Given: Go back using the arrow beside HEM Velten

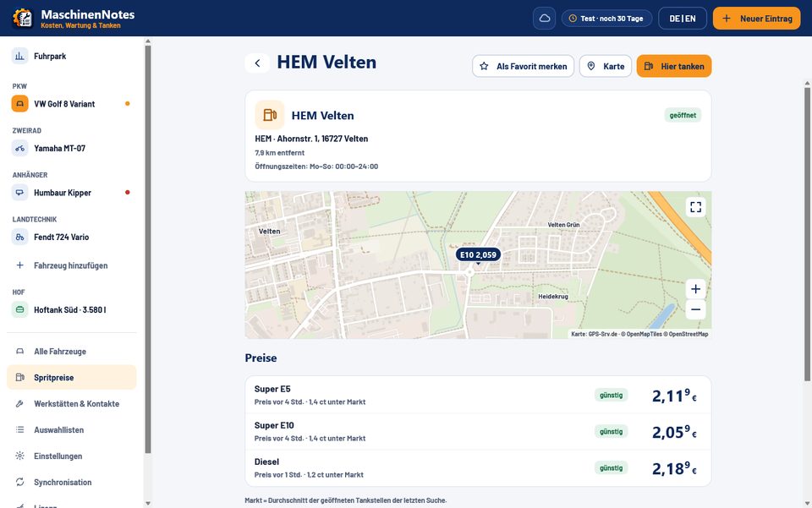Looking at the screenshot, I should [x=257, y=63].
